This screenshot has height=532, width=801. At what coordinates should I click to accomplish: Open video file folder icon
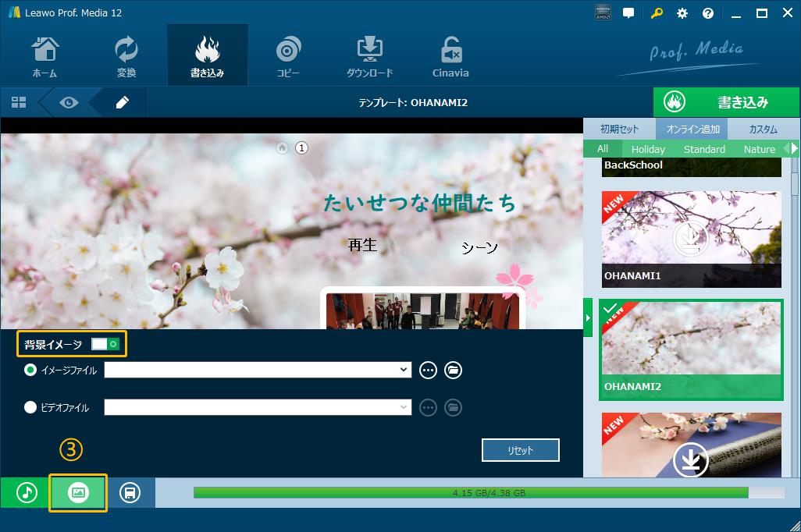[x=453, y=407]
